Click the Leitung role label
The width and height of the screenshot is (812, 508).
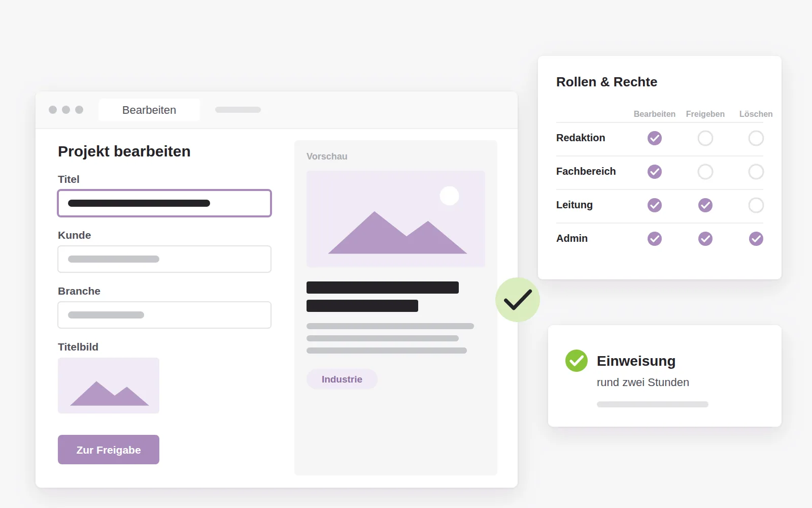coord(574,205)
